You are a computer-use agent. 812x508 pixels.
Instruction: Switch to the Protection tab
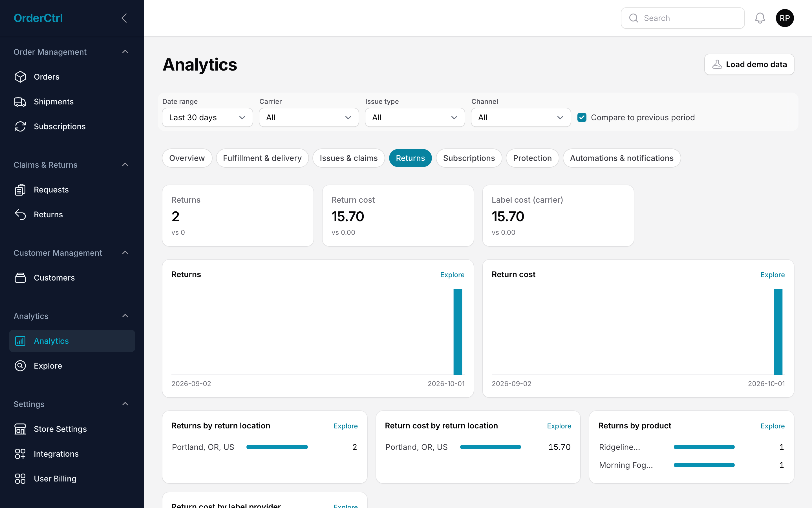[532, 158]
